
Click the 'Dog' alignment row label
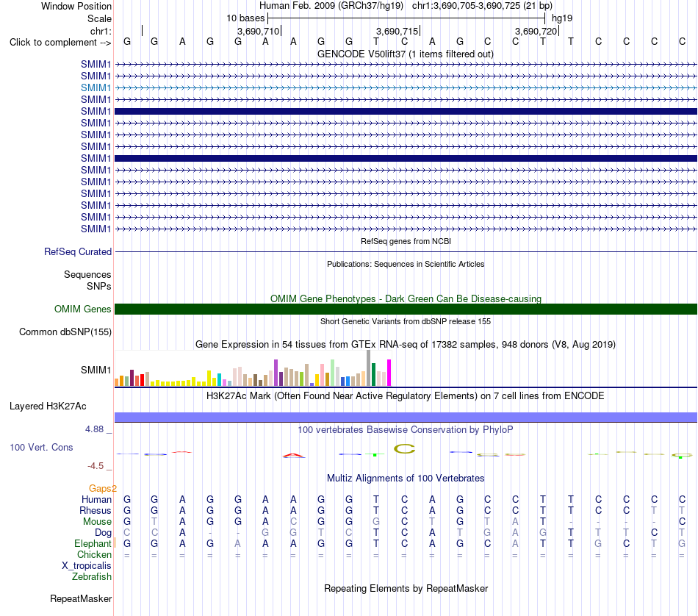point(104,533)
